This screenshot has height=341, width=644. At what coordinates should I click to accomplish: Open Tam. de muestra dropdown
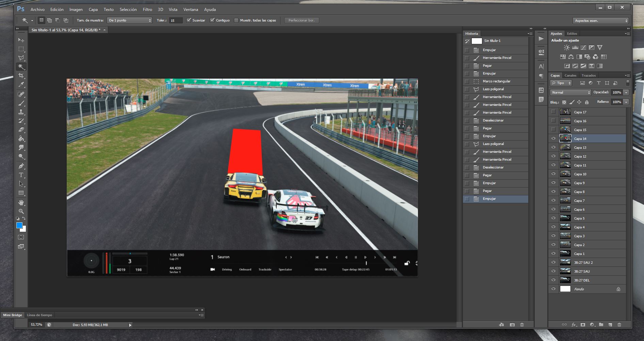click(x=129, y=20)
